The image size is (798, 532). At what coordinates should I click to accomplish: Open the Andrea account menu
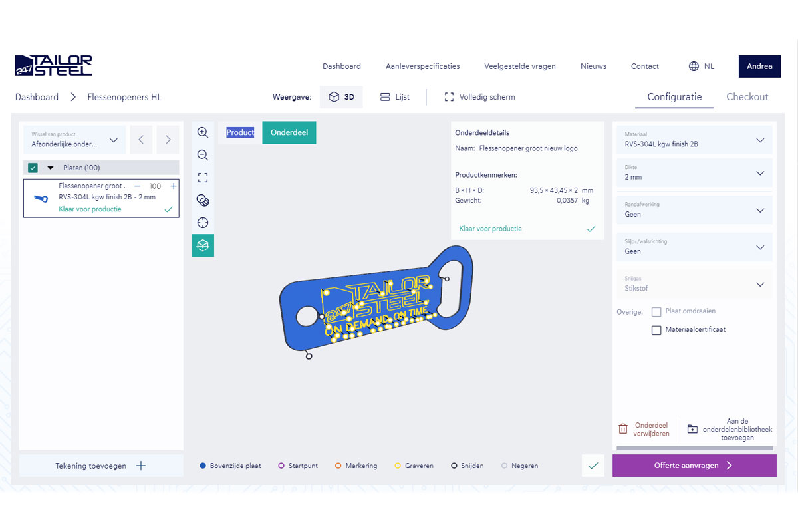pyautogui.click(x=759, y=66)
